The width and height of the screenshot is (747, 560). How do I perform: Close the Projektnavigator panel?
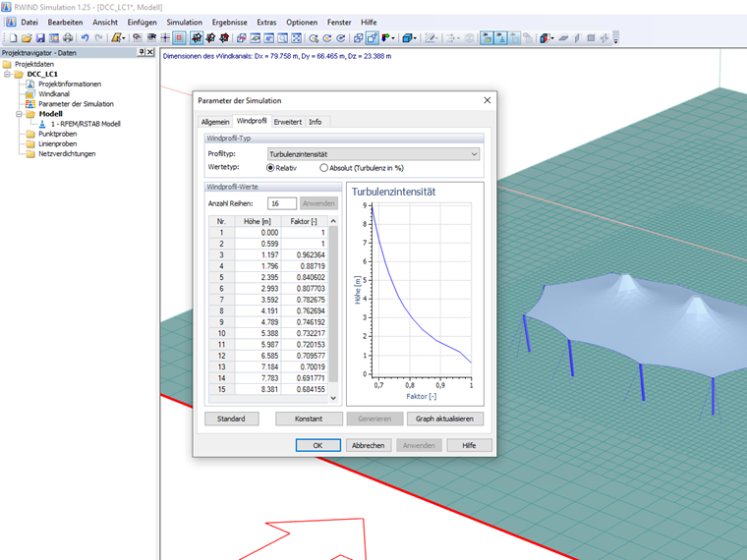pyautogui.click(x=150, y=52)
